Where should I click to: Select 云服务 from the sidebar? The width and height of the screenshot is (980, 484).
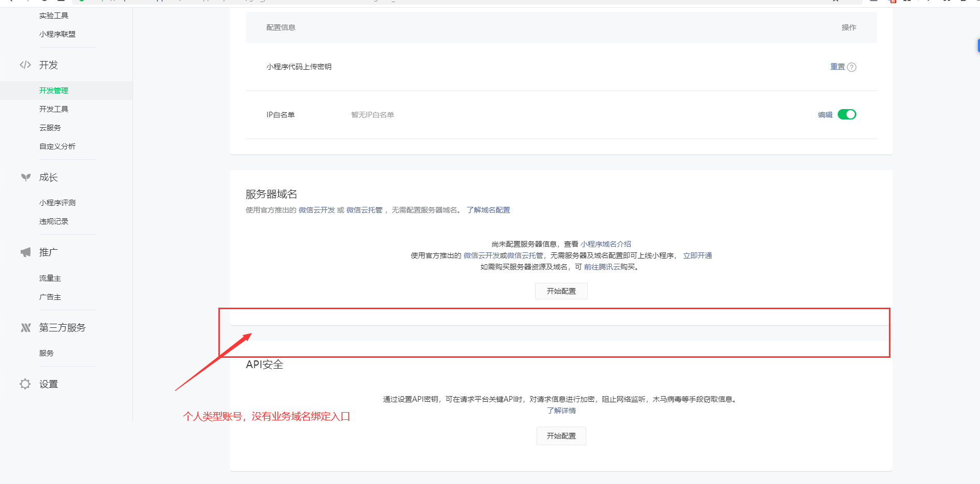pyautogui.click(x=50, y=128)
